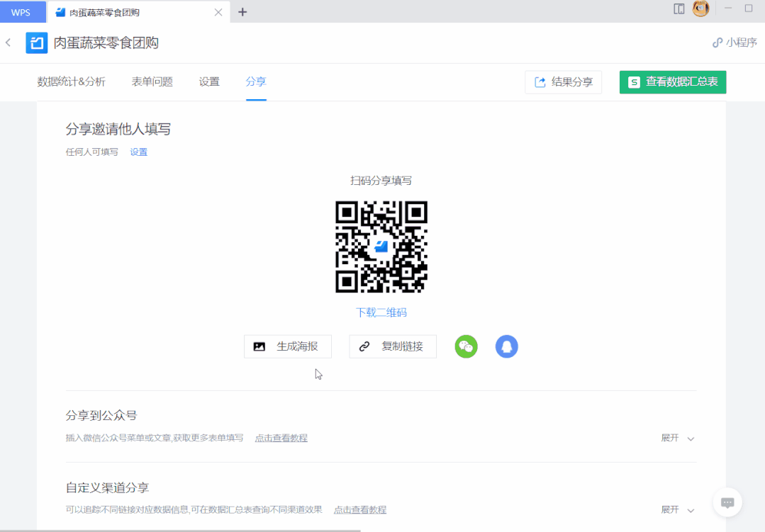
Task: Share the form via the QQ icon
Action: point(506,346)
